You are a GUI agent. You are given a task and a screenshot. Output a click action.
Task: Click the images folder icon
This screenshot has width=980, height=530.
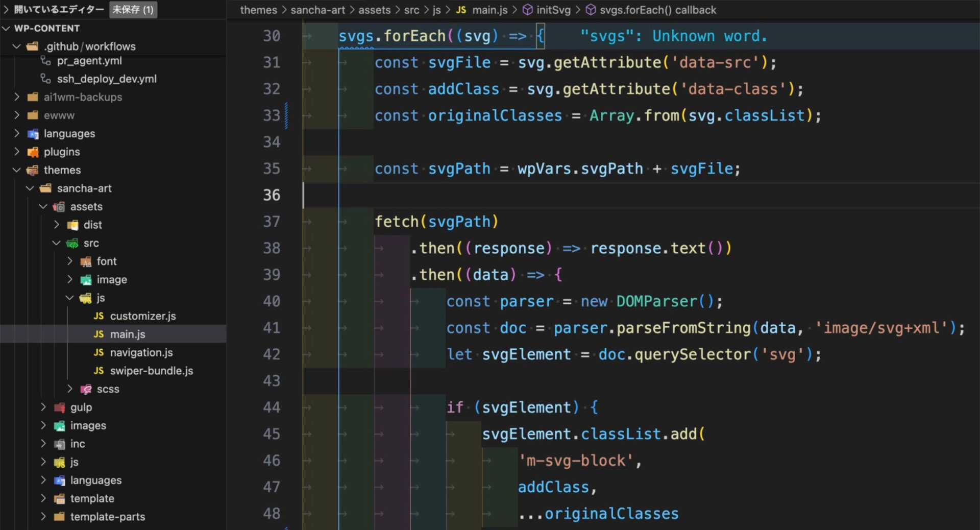[60, 426]
